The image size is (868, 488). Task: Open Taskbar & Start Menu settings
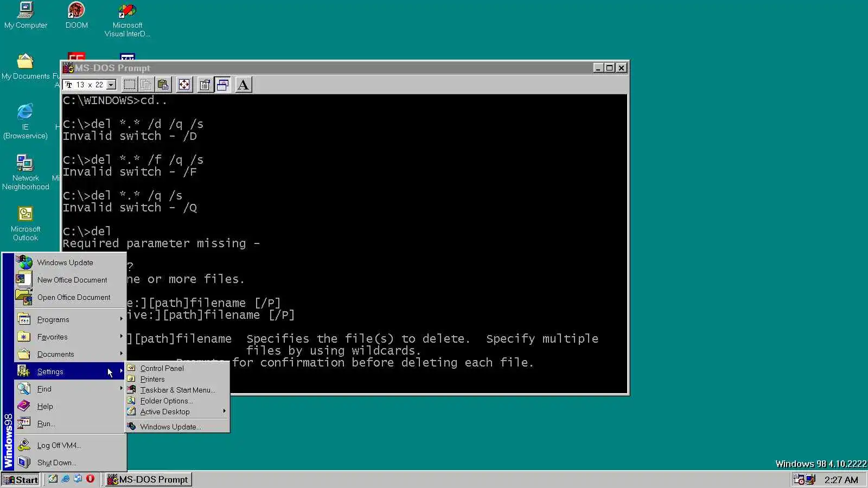[178, 390]
